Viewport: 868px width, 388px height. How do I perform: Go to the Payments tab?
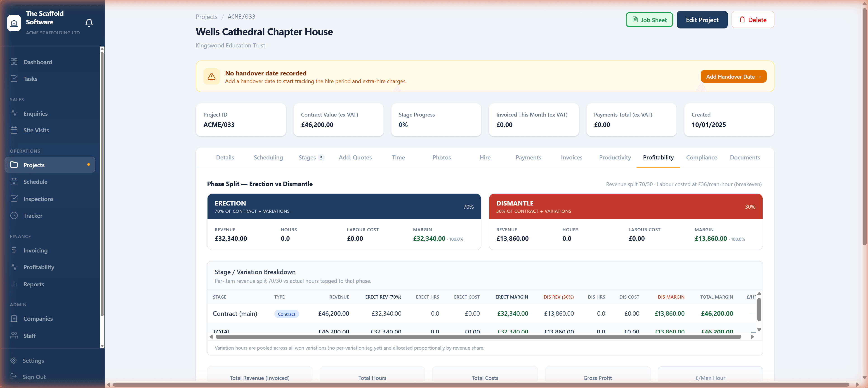click(x=528, y=157)
